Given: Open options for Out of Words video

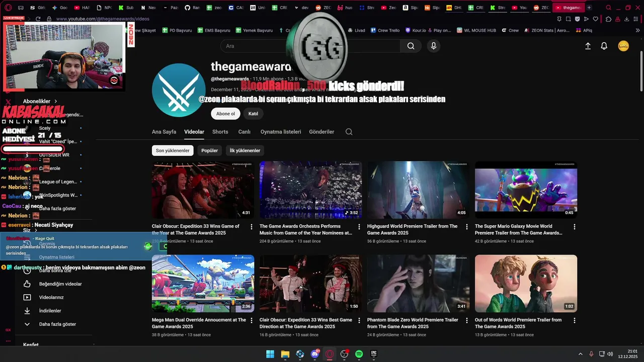Looking at the screenshot, I should pyautogui.click(x=575, y=320).
